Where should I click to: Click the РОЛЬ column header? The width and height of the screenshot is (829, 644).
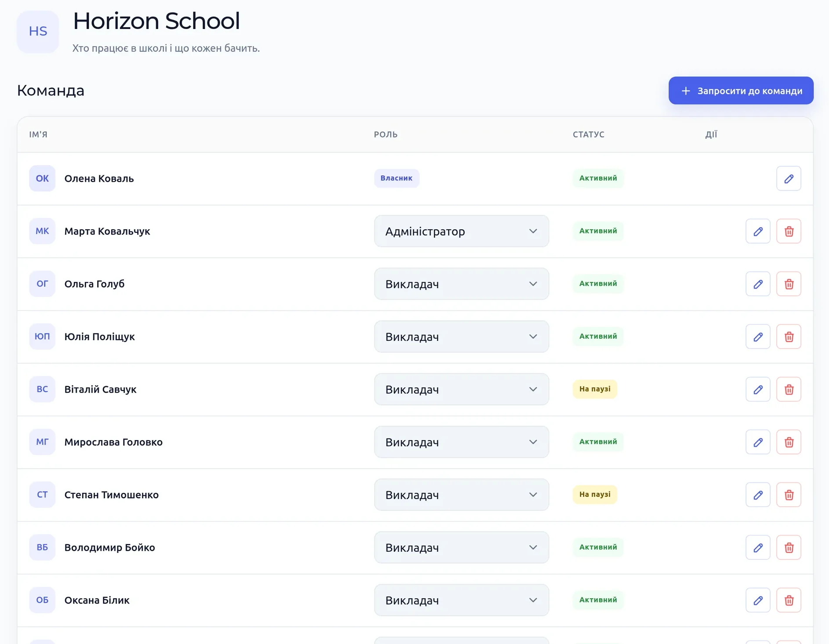(x=385, y=134)
